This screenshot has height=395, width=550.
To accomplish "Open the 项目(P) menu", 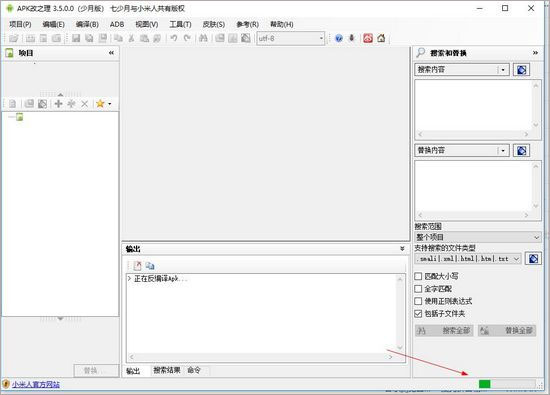I will pos(20,24).
